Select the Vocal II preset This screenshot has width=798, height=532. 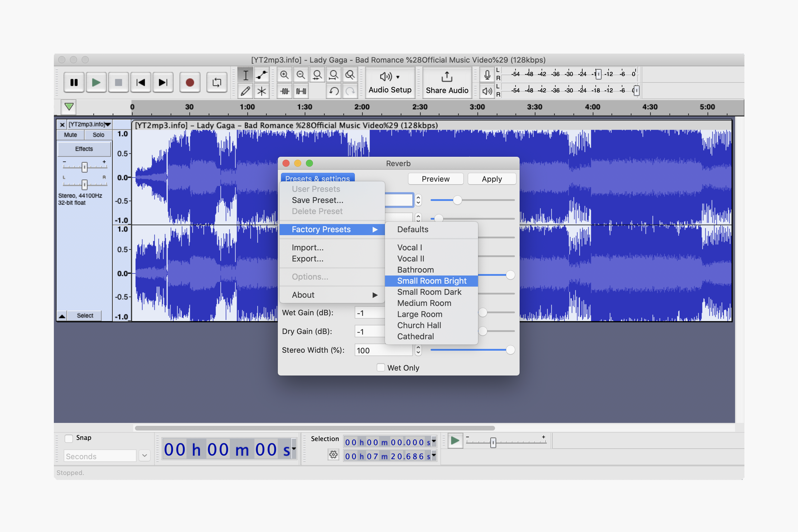pos(431,259)
